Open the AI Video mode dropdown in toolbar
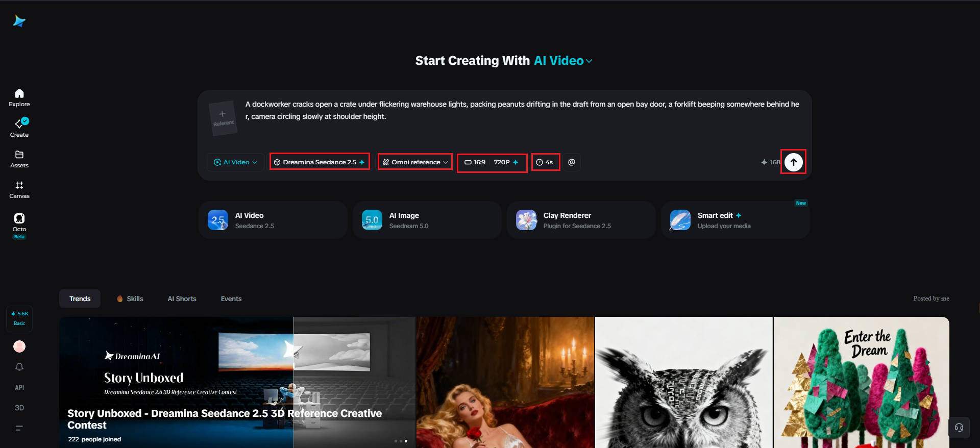Viewport: 980px width, 448px height. pos(236,162)
